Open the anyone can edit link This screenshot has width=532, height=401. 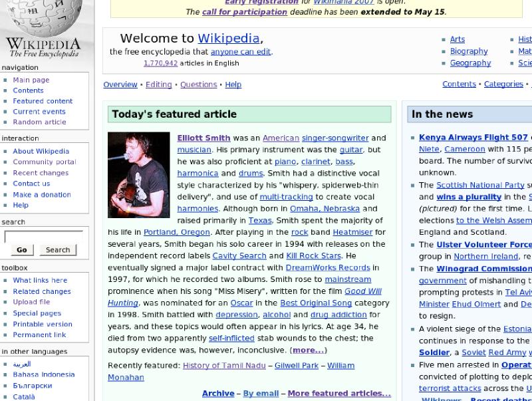tap(241, 52)
